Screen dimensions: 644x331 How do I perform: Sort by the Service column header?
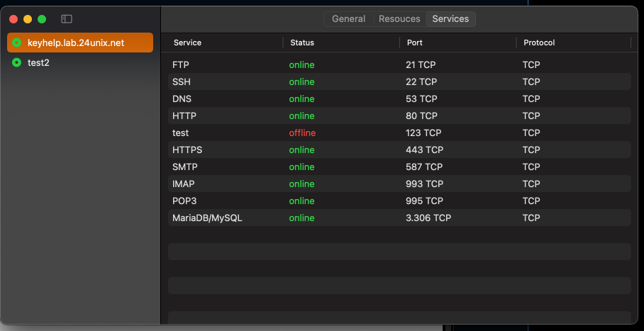(x=188, y=43)
